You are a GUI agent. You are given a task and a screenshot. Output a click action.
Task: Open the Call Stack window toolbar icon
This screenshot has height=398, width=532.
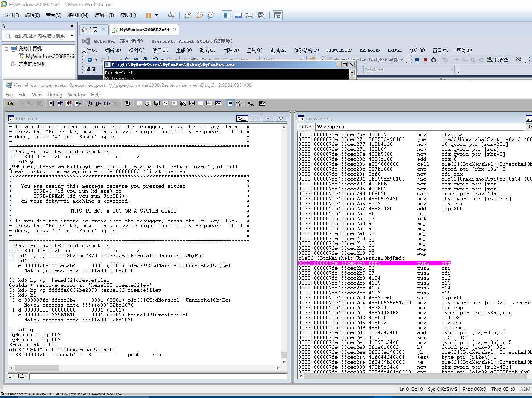(x=183, y=103)
